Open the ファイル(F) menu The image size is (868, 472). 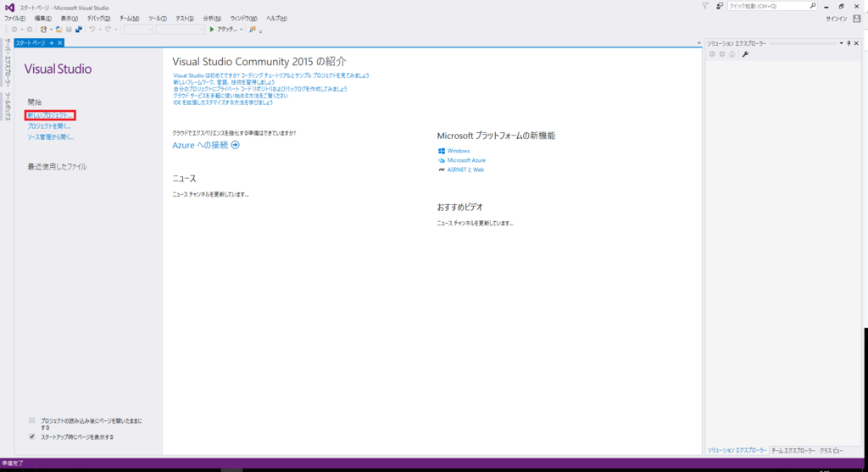click(15, 19)
